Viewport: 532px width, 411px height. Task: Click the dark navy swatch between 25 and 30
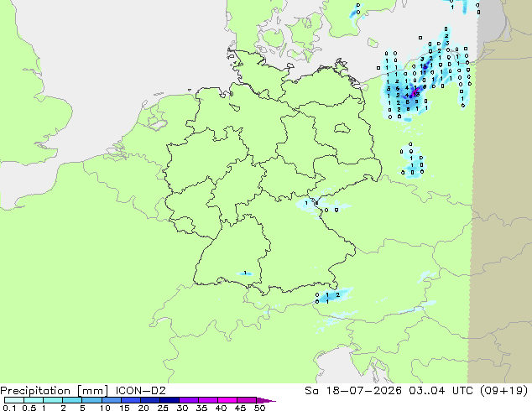click(x=169, y=400)
